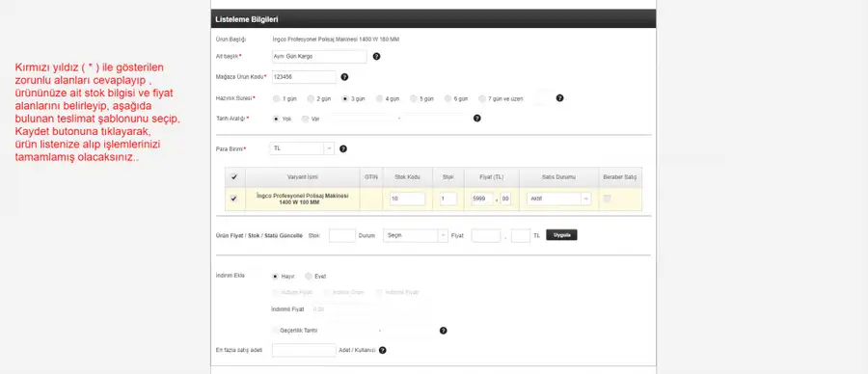Select Hayır for İndirim Ekle
This screenshot has width=868, height=374.
point(275,276)
